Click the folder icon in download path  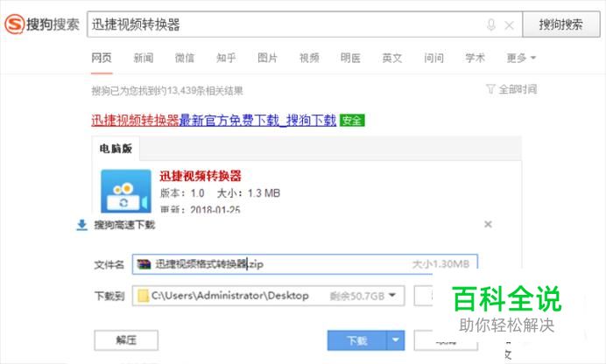click(143, 296)
